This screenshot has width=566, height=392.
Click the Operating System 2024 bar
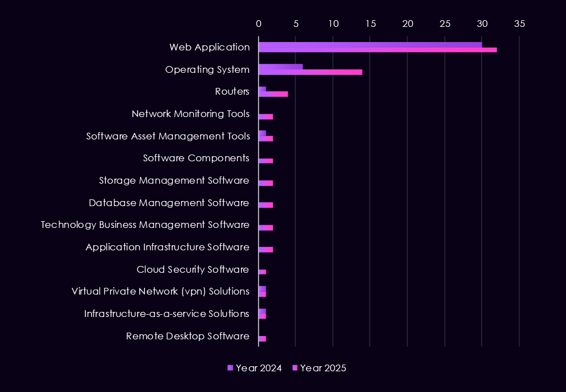coord(280,67)
